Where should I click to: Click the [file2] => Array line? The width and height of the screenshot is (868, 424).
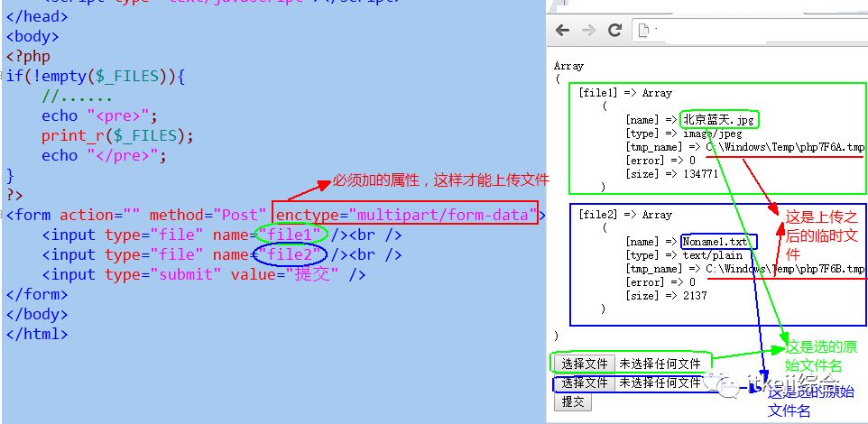click(625, 215)
